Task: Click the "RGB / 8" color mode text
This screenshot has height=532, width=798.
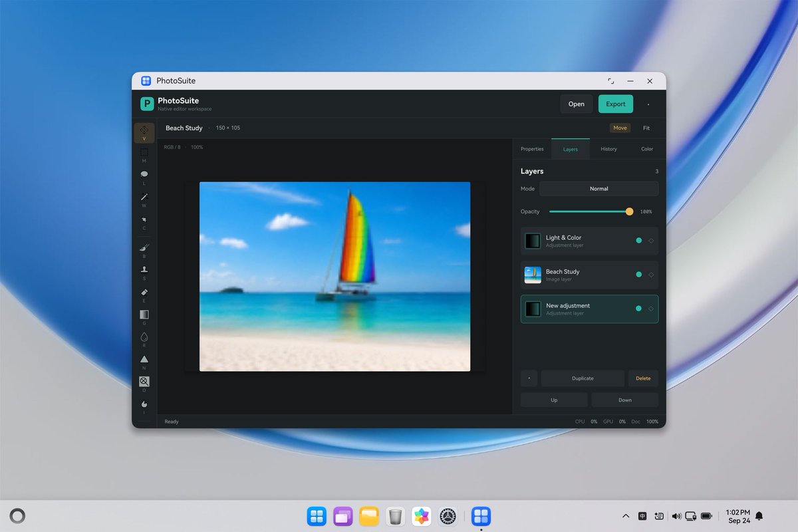Action: [x=172, y=147]
